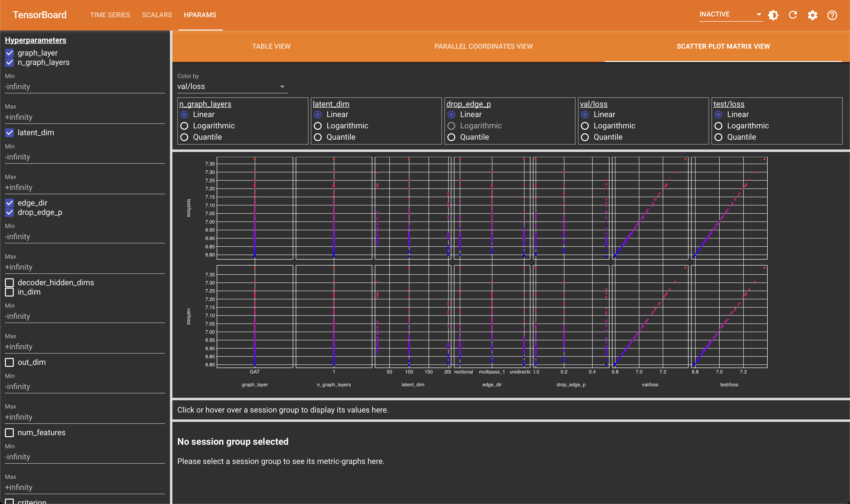Open the settings gear icon
Viewport: 850px width, 504px height.
(x=812, y=15)
